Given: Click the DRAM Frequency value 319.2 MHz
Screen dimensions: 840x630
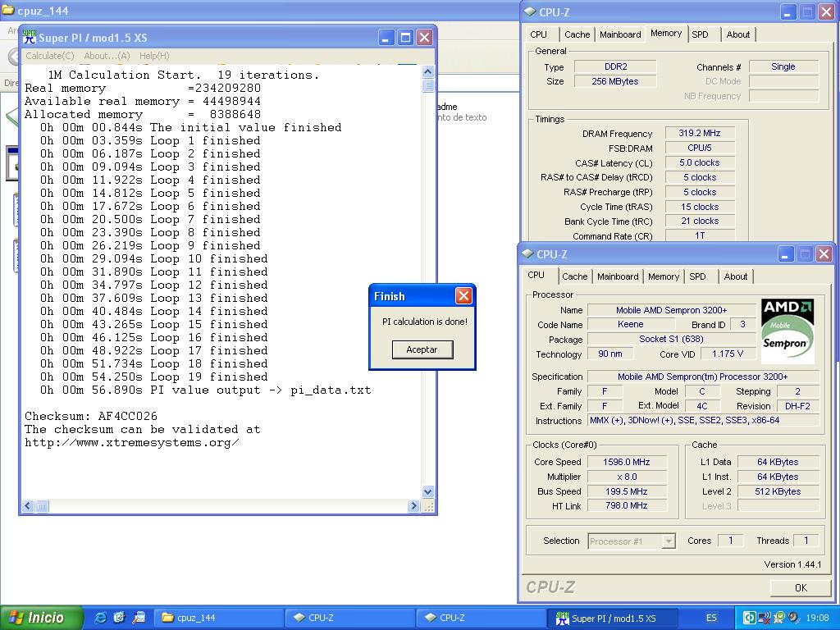Looking at the screenshot, I should [x=700, y=133].
